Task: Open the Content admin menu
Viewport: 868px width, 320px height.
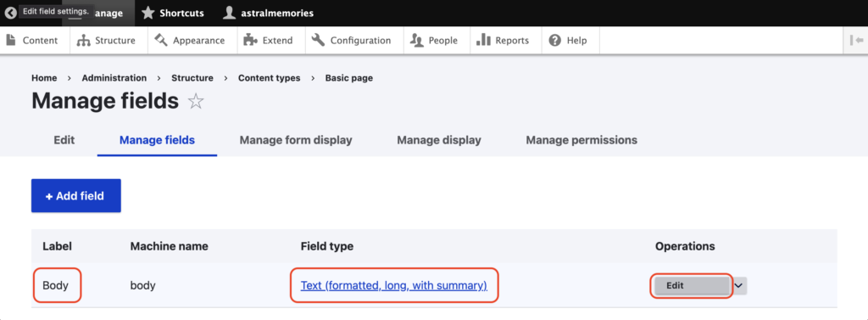Action: pyautogui.click(x=35, y=41)
